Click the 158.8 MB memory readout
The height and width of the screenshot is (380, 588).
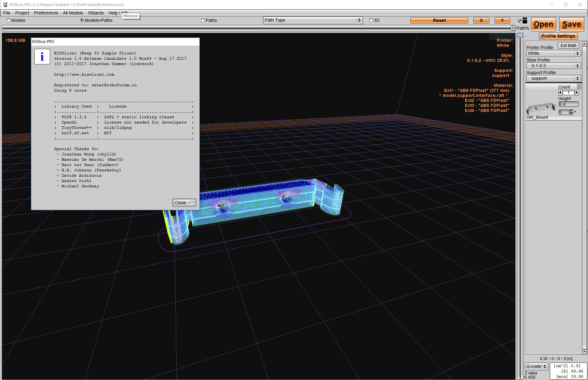[15, 40]
